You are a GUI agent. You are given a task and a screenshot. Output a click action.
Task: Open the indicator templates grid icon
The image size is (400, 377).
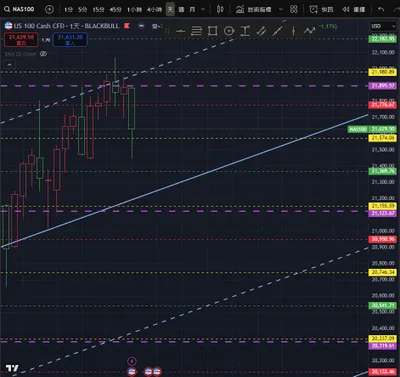click(294, 9)
